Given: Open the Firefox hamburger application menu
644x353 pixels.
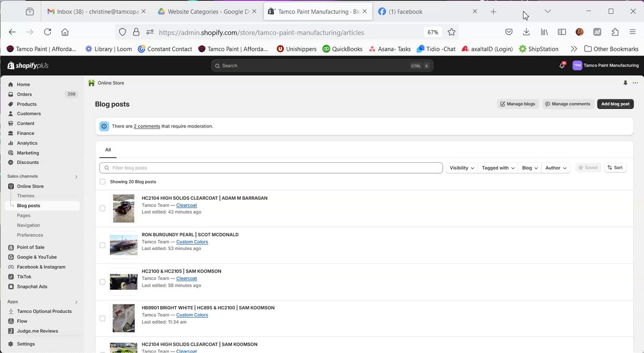Looking at the screenshot, I should [633, 32].
